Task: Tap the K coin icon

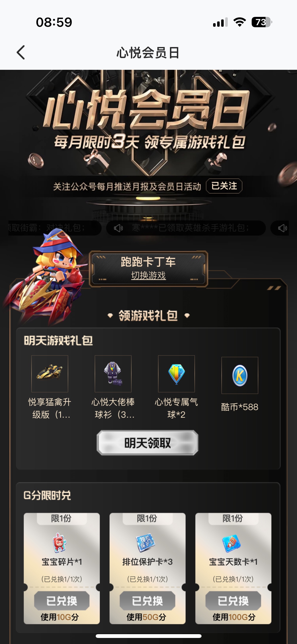Action: (240, 375)
